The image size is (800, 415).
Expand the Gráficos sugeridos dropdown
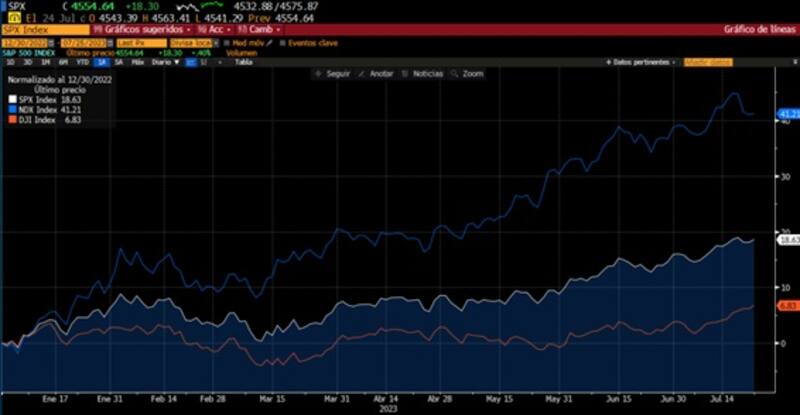pyautogui.click(x=138, y=30)
